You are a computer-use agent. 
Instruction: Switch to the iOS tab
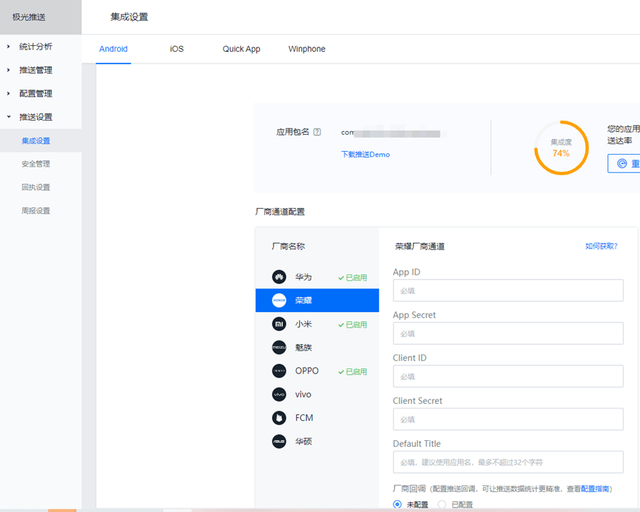[177, 49]
